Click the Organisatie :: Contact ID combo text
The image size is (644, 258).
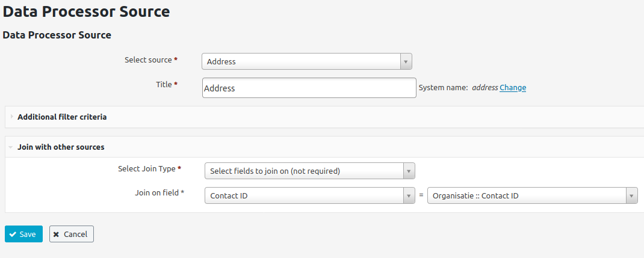[475, 195]
